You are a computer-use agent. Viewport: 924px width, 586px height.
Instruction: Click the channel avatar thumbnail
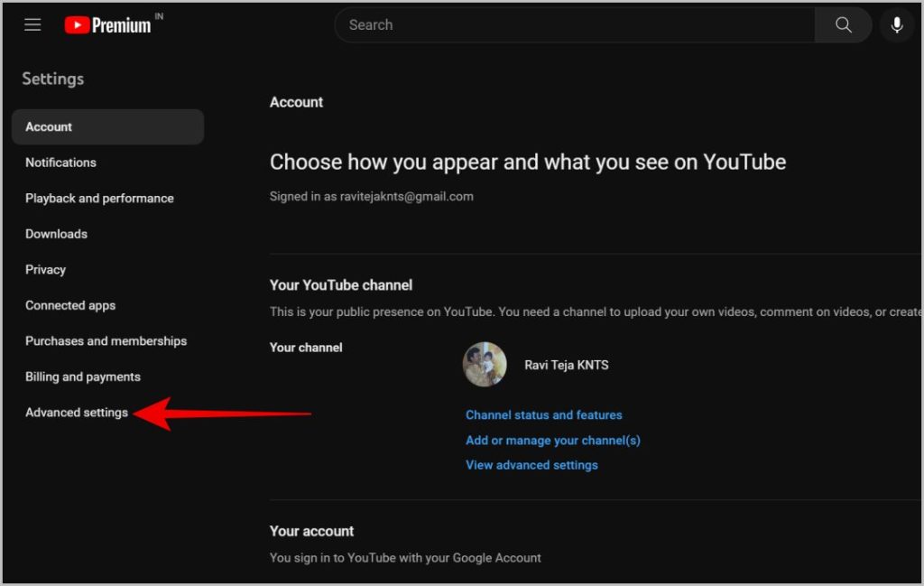click(485, 365)
